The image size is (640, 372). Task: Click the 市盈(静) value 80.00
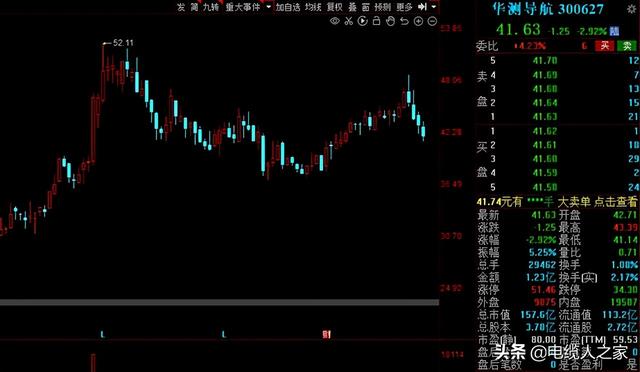coord(544,340)
